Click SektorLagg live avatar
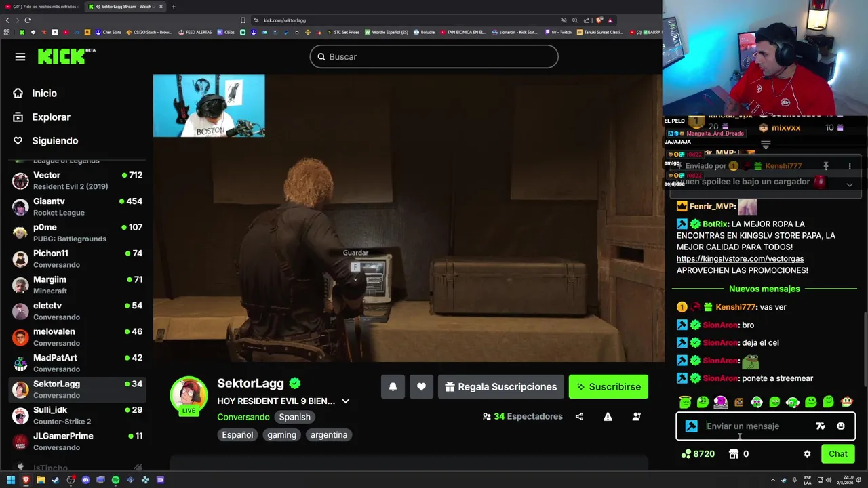The image size is (868, 488). (x=189, y=395)
